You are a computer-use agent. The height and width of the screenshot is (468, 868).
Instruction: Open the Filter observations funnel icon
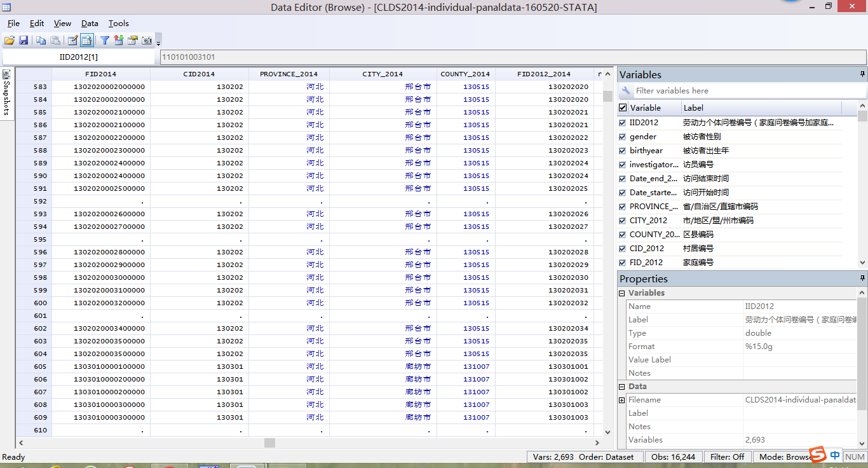tap(105, 40)
